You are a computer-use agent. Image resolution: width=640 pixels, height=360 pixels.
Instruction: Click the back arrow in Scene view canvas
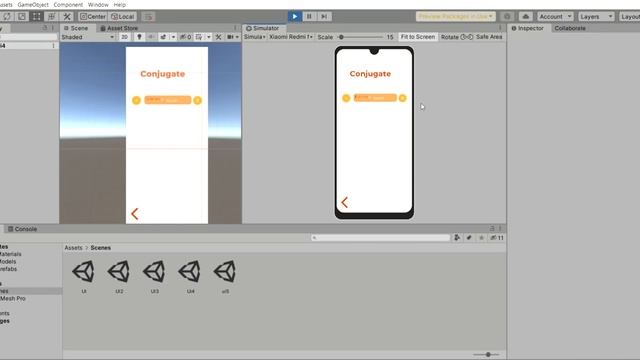(135, 214)
